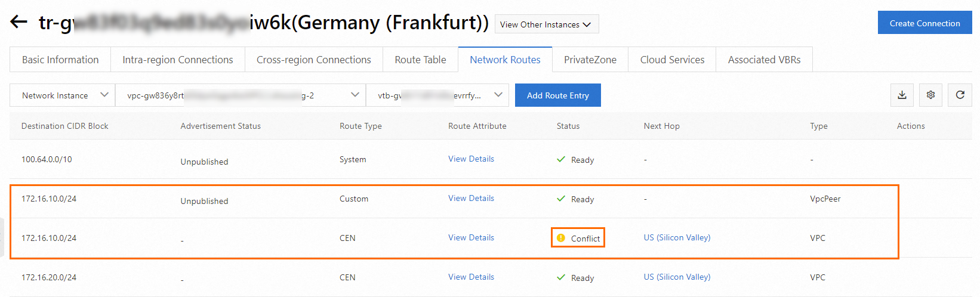The height and width of the screenshot is (297, 980).
Task: Open the column settings gear icon
Action: pyautogui.click(x=930, y=95)
